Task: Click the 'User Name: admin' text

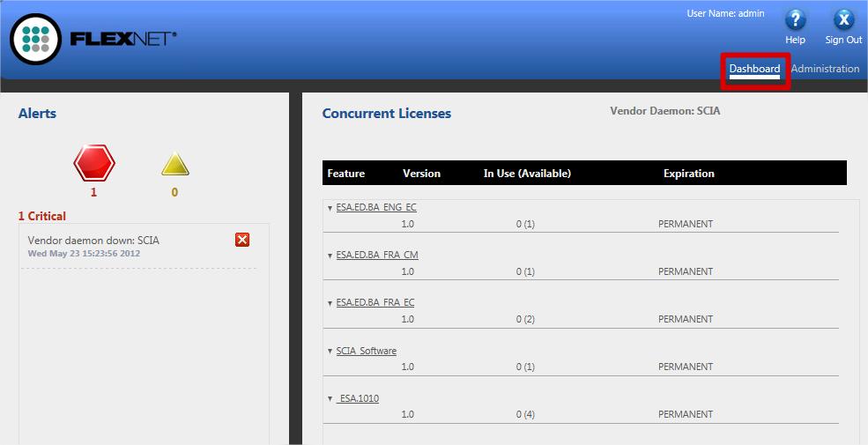Action: (x=726, y=13)
